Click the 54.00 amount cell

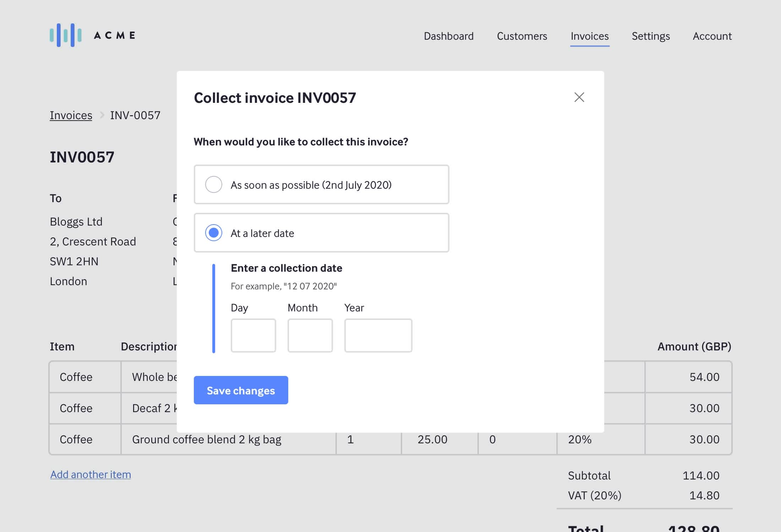(x=704, y=377)
